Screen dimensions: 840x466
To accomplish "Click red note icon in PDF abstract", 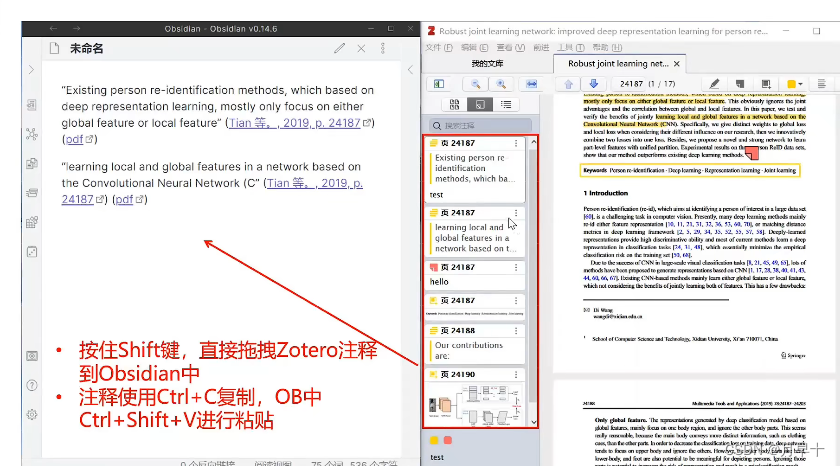I will 752,153.
